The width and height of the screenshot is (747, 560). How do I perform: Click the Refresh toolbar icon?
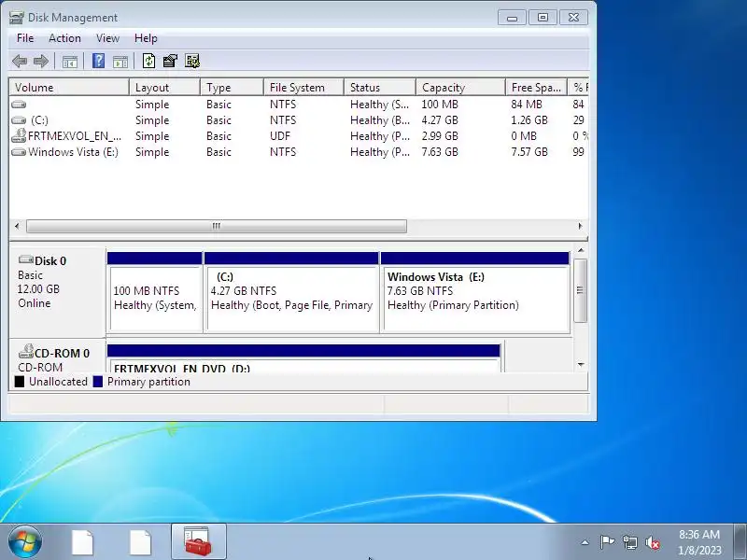tap(148, 61)
